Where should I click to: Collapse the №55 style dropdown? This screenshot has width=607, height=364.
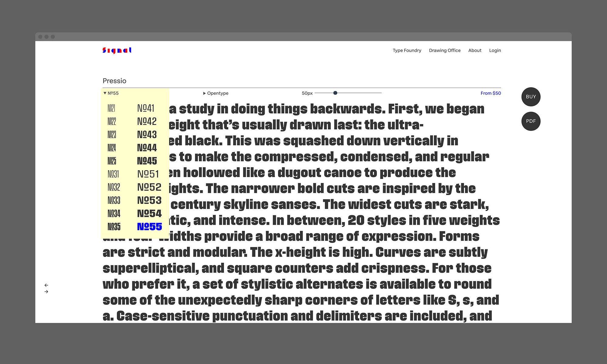point(111,93)
